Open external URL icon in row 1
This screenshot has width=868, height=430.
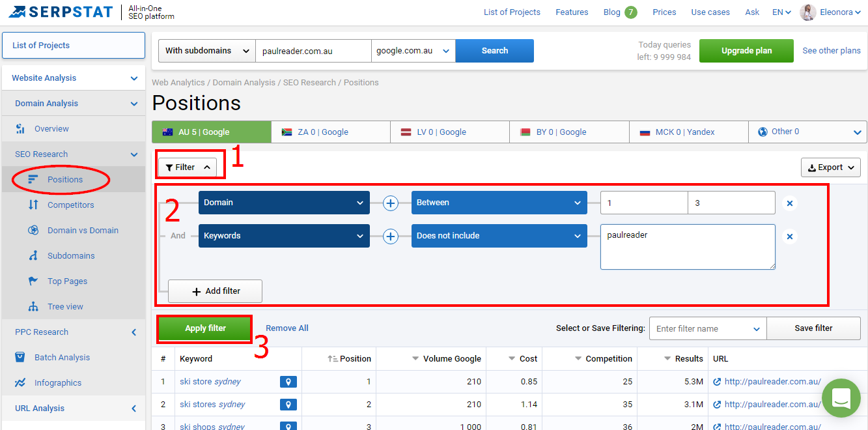click(x=717, y=382)
